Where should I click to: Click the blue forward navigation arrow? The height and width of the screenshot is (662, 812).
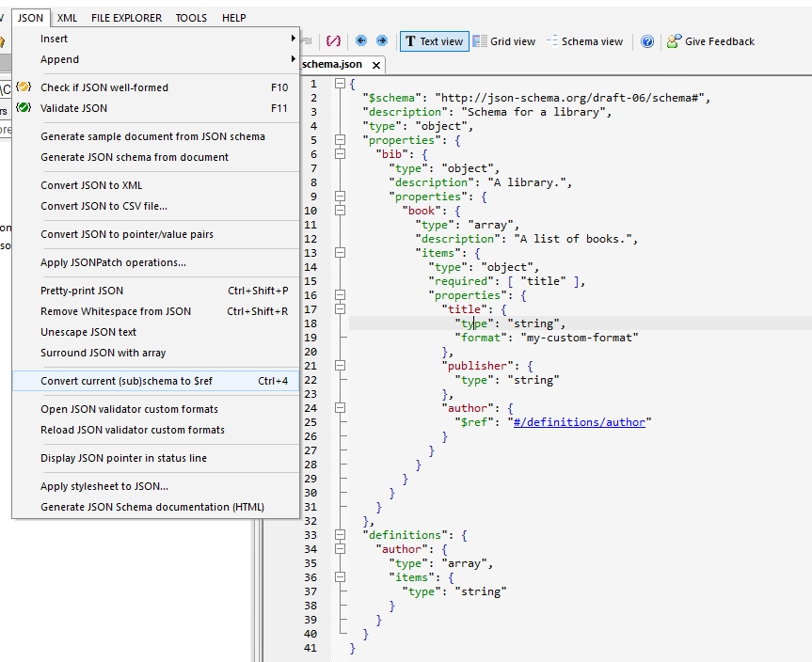click(382, 40)
